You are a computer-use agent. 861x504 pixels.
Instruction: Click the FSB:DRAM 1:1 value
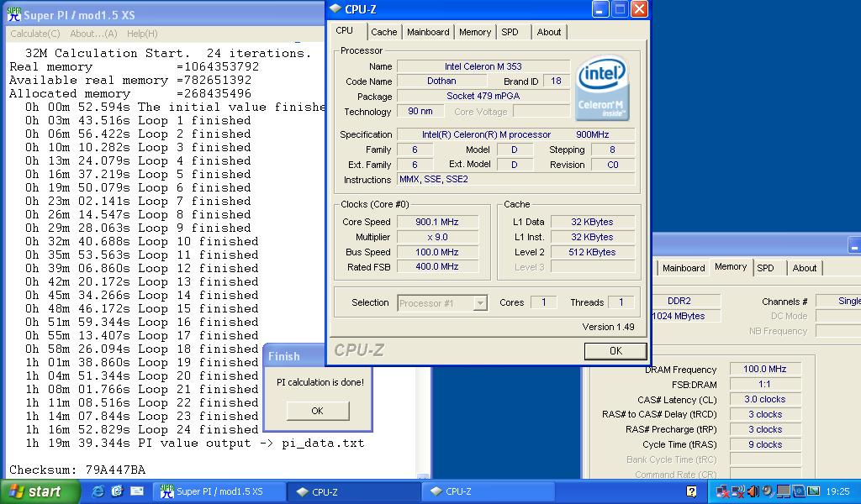(765, 385)
